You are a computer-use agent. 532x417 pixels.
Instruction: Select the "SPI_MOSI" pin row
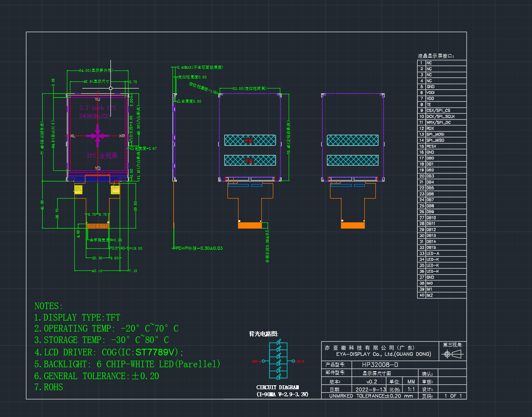pos(442,134)
